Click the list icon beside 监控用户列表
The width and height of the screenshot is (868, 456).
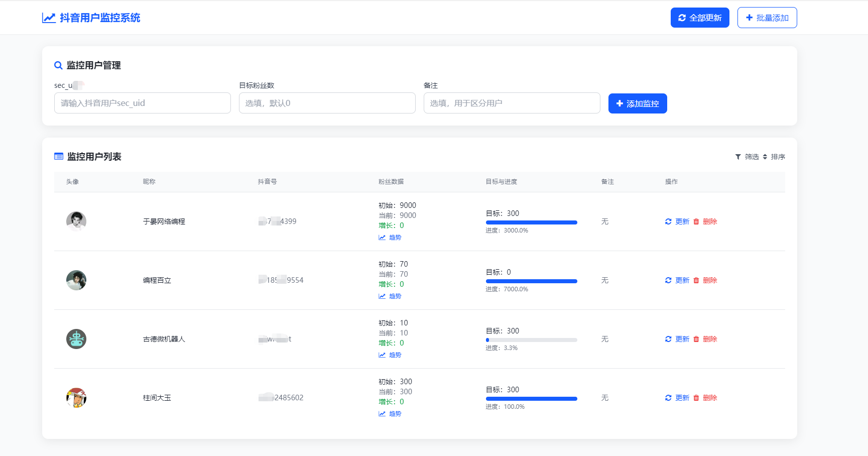tap(59, 156)
